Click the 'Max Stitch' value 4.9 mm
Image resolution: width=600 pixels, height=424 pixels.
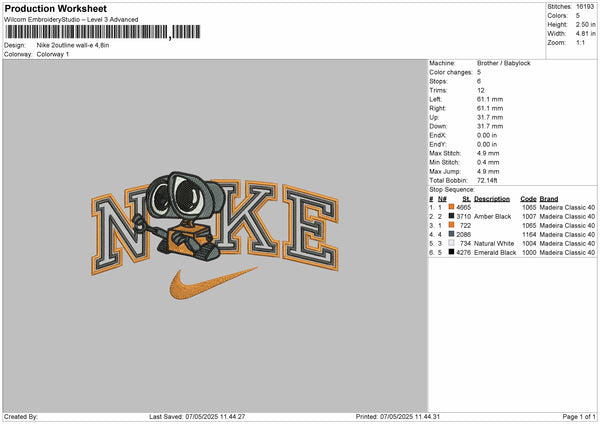coord(488,153)
